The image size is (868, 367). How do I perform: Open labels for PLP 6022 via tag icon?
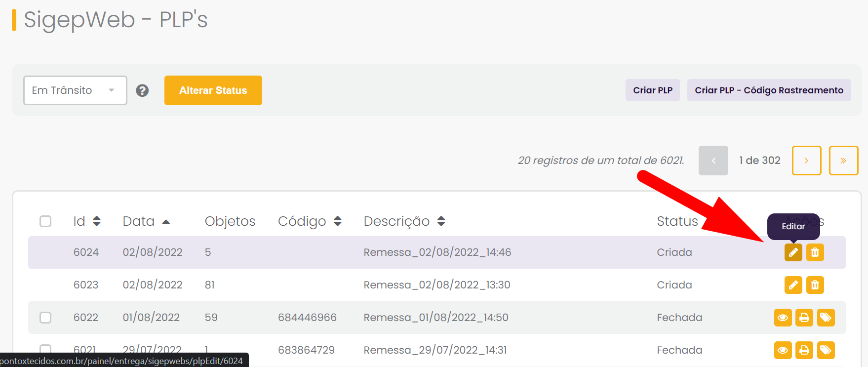click(x=826, y=318)
